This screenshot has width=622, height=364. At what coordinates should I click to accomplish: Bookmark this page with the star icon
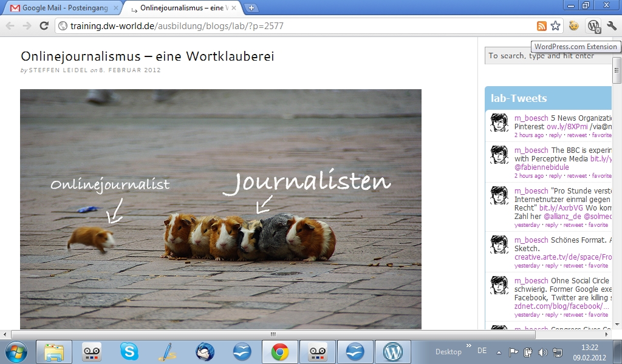pyautogui.click(x=555, y=25)
